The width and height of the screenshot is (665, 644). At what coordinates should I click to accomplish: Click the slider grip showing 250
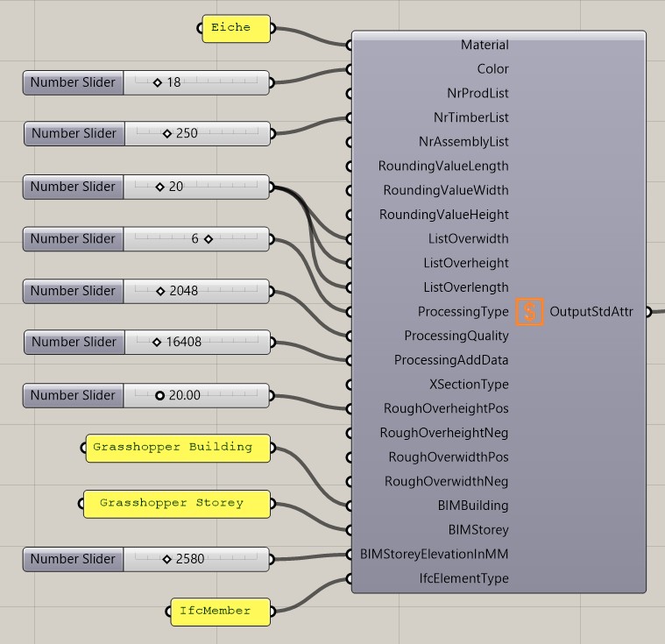(x=167, y=134)
